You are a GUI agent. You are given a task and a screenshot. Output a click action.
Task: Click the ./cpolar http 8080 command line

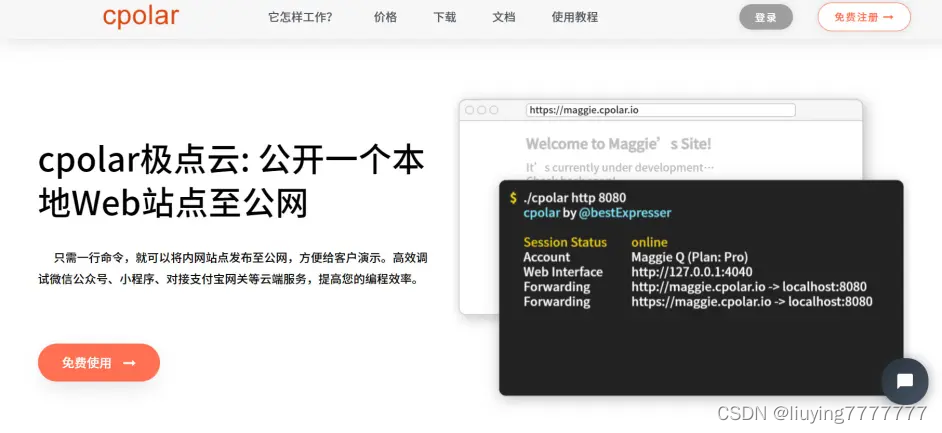click(x=575, y=198)
